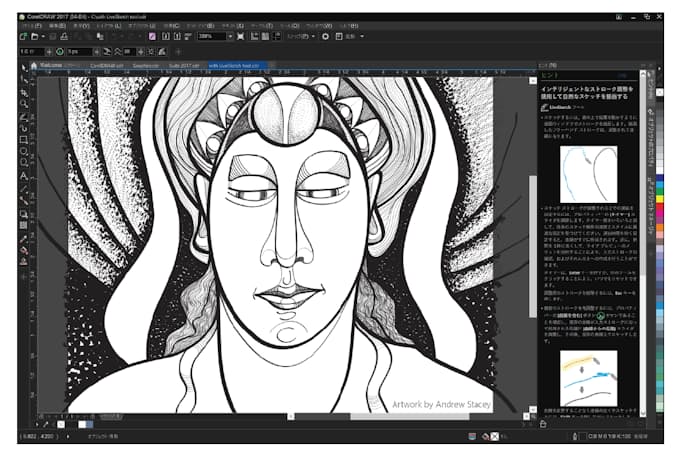Click the Welcome screen home icon
680x463 pixels.
coord(34,65)
